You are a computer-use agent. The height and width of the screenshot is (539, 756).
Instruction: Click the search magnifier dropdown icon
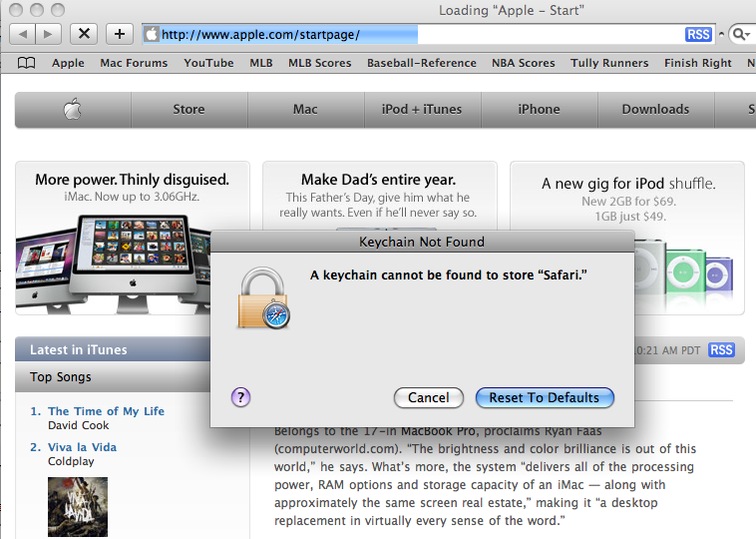point(741,34)
